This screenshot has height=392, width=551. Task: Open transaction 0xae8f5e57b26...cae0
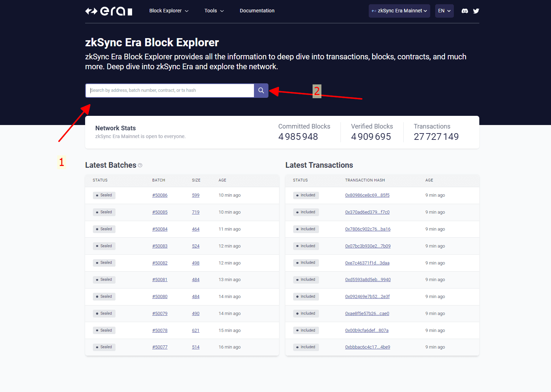click(367, 314)
